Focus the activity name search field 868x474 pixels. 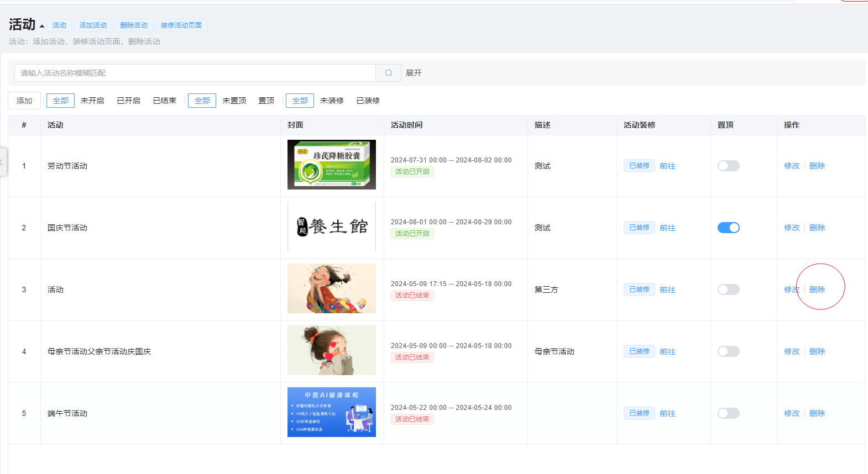tap(195, 73)
